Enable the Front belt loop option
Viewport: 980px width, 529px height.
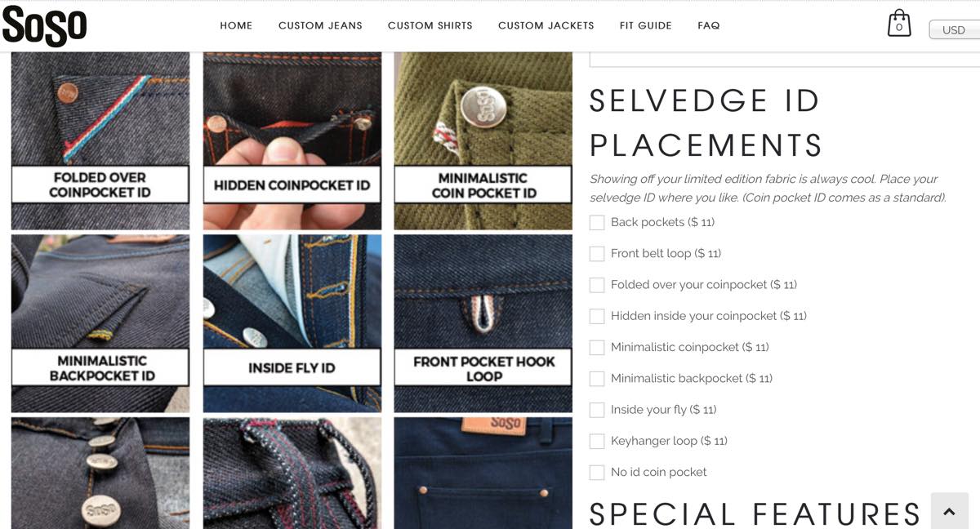tap(597, 253)
